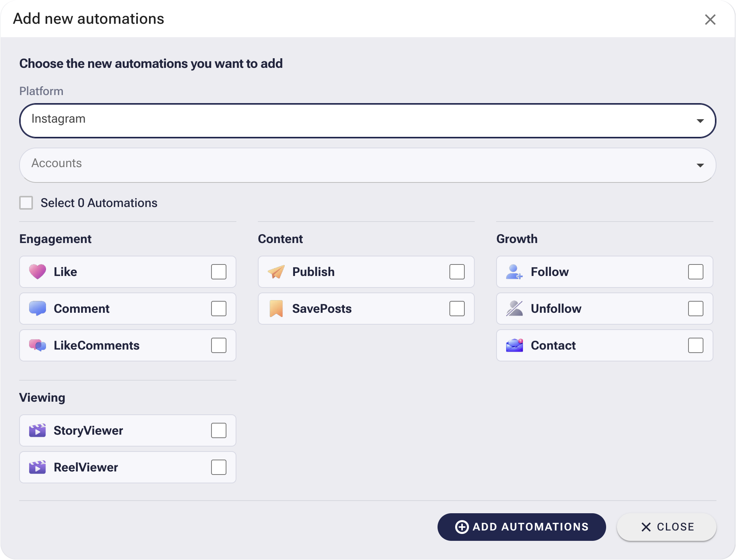Click the orange SavePosts bookmark icon

pyautogui.click(x=276, y=309)
